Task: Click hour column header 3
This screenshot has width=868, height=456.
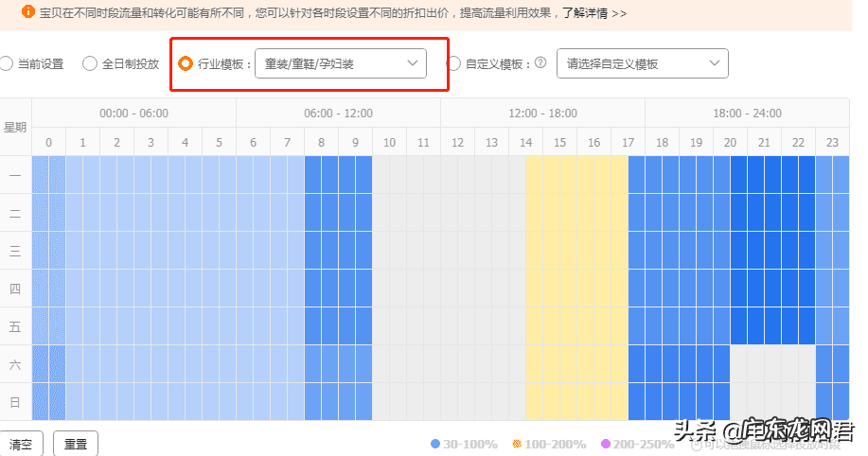Action: [x=151, y=142]
